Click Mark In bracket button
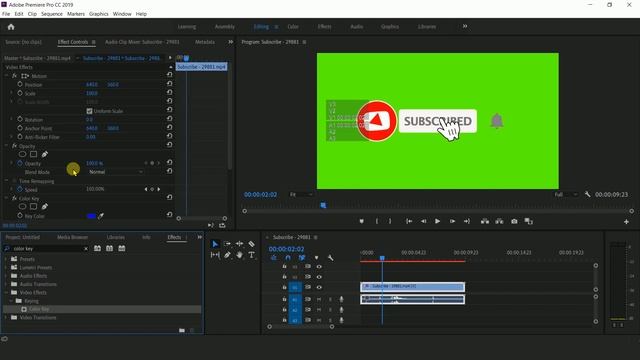This screenshot has width=640, height=360. point(376,221)
